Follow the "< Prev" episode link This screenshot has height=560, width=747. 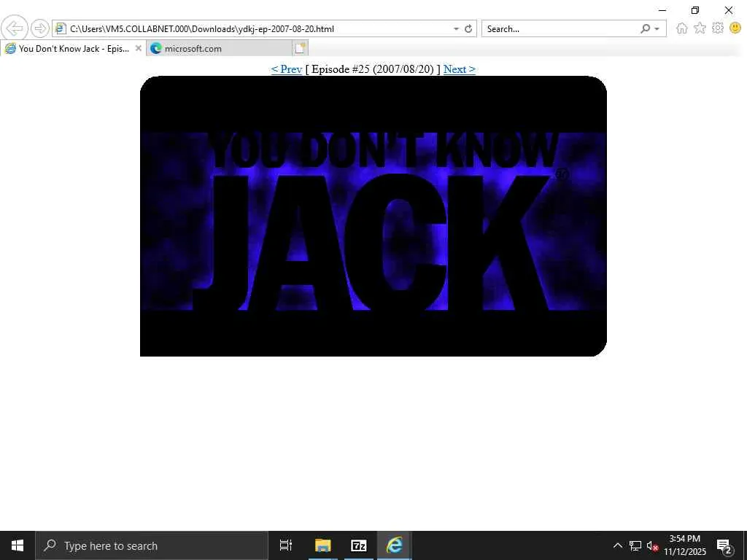286,69
